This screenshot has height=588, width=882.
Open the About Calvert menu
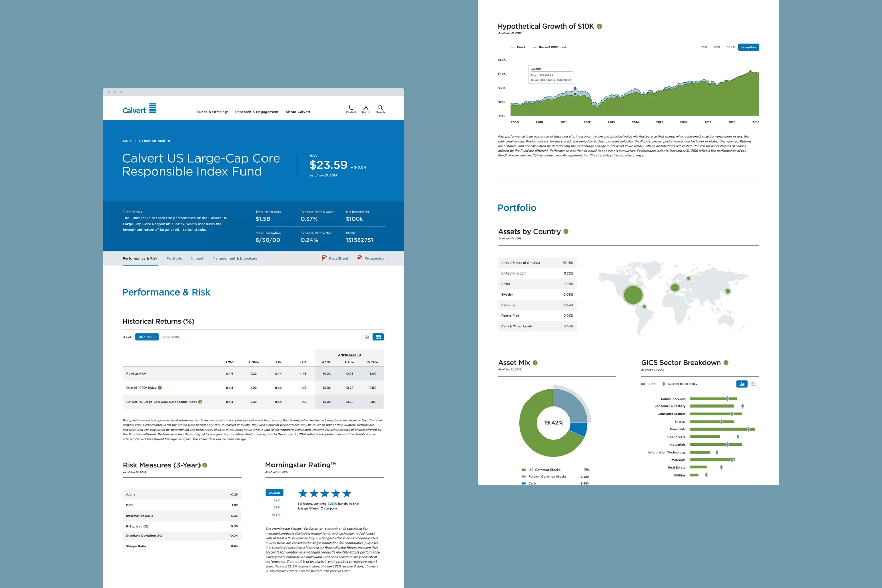tap(298, 112)
